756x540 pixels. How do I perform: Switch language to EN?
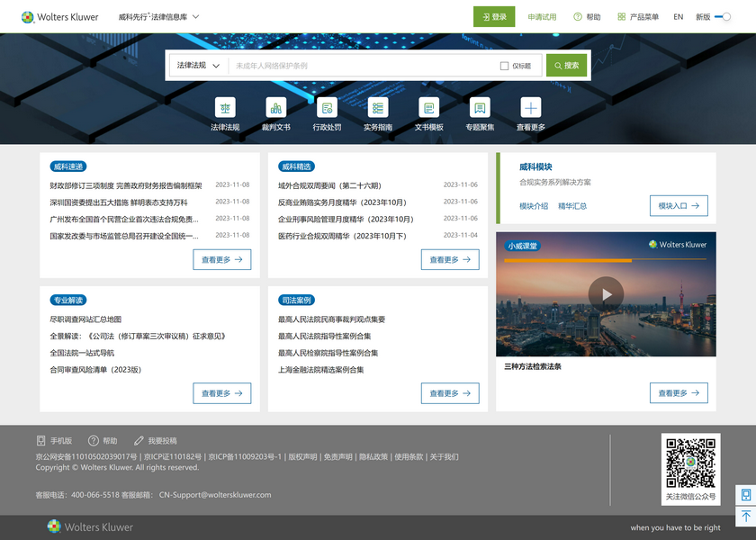678,17
